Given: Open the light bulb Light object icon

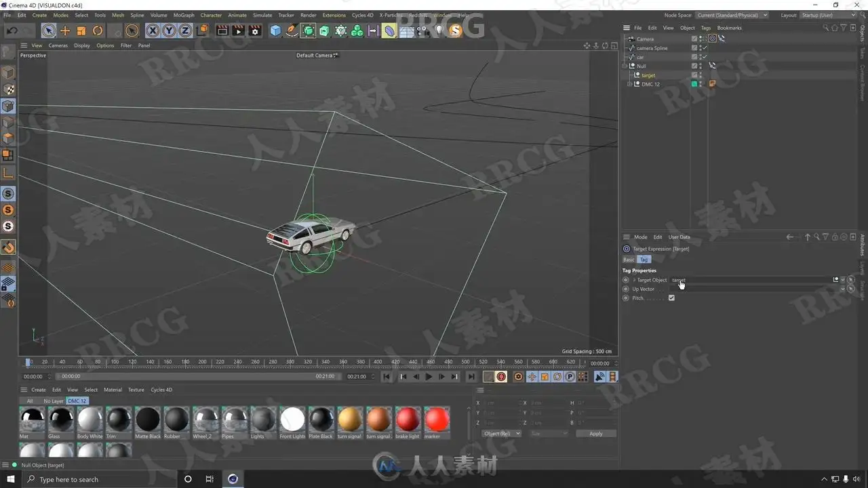Looking at the screenshot, I should pos(439,30).
